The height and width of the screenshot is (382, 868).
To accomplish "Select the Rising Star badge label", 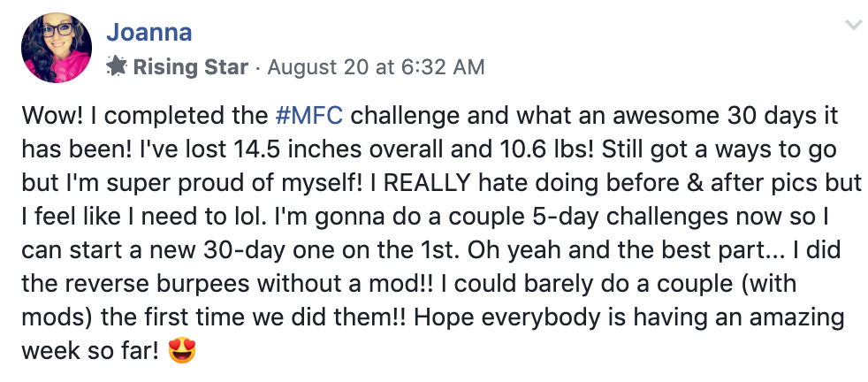I will pyautogui.click(x=190, y=67).
